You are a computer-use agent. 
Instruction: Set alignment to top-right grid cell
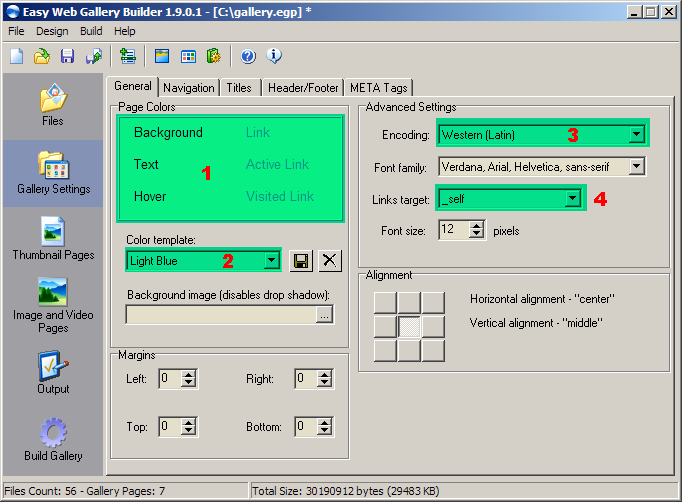(x=433, y=303)
